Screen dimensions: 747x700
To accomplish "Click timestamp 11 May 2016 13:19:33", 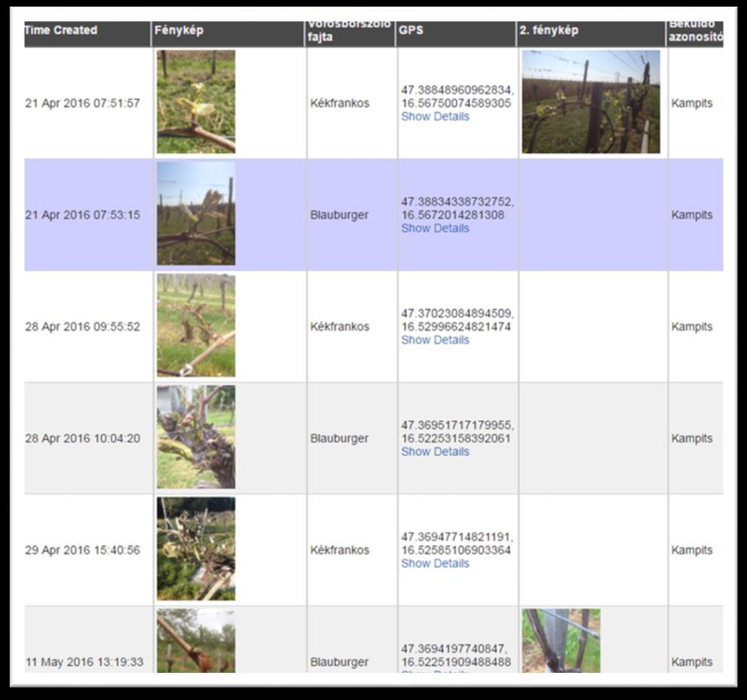I will (x=84, y=662).
